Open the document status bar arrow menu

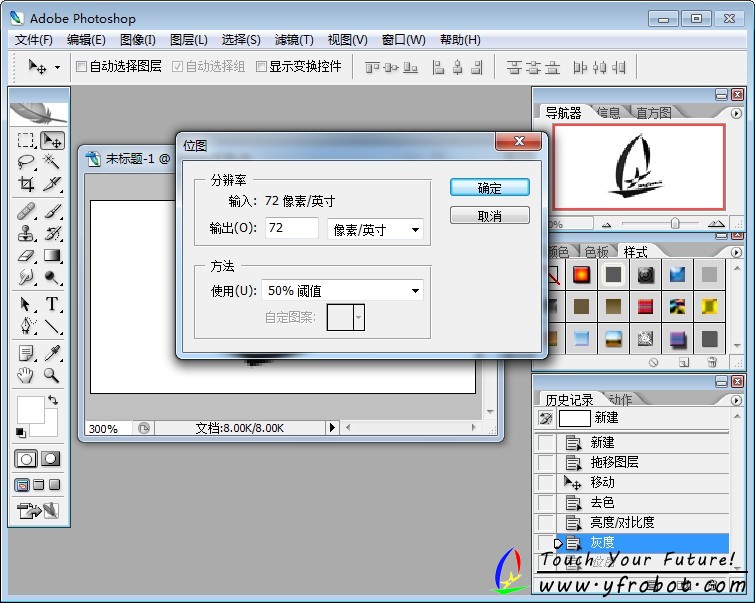332,427
